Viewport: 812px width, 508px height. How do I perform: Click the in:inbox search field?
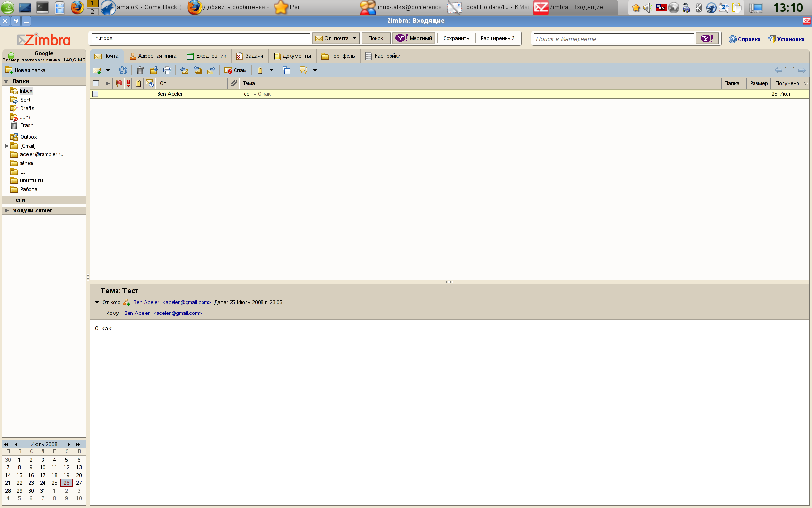(201, 38)
